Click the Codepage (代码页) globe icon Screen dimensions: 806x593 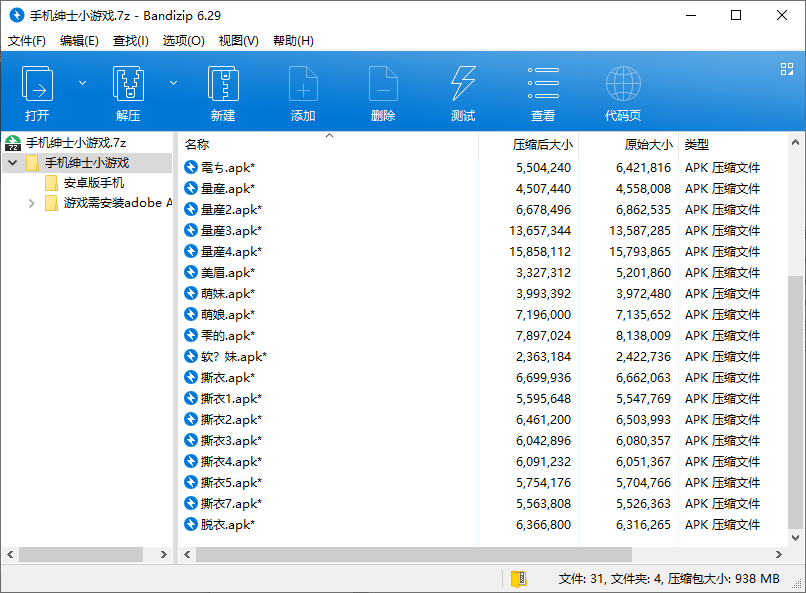[623, 83]
